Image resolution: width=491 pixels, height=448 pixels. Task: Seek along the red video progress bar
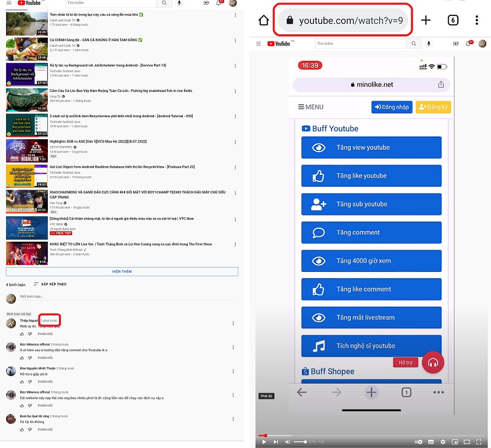point(371,436)
